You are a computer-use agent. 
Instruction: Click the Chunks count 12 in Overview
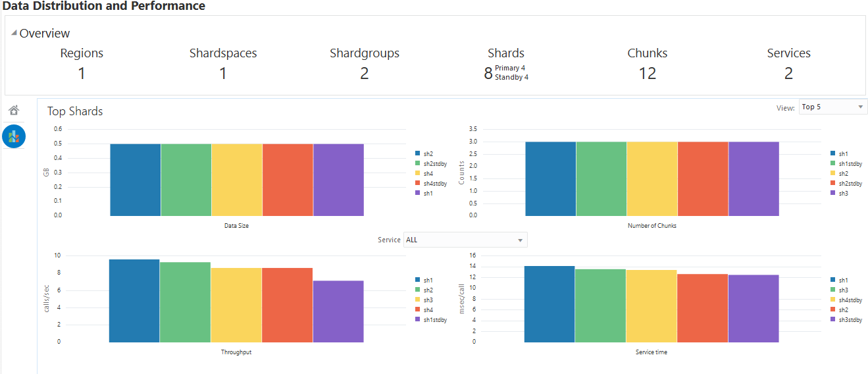point(648,73)
